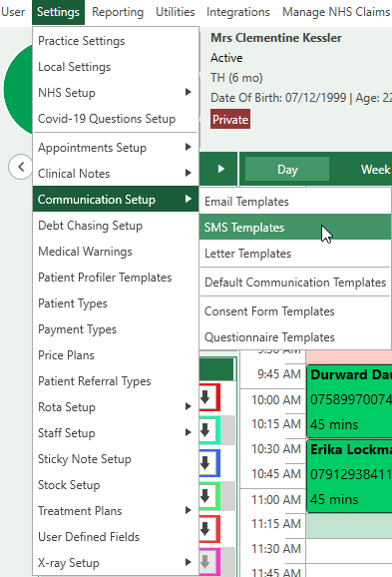Open Email Templates
The width and height of the screenshot is (392, 577).
tap(295, 202)
